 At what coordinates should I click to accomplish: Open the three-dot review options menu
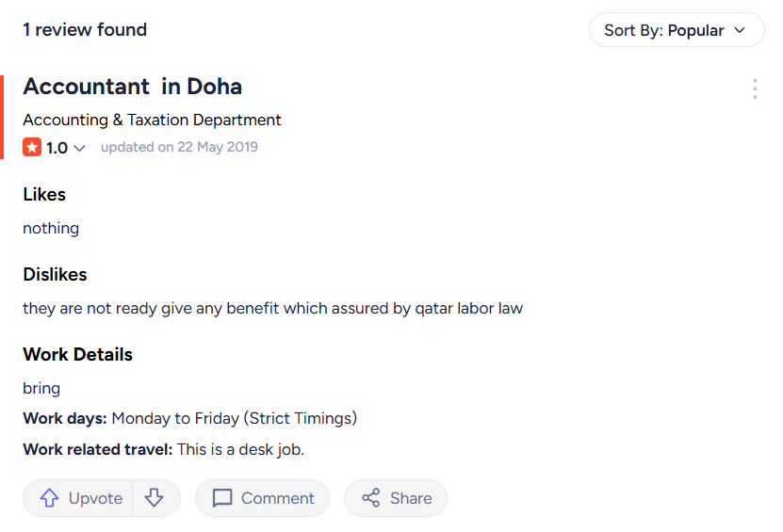(x=755, y=89)
